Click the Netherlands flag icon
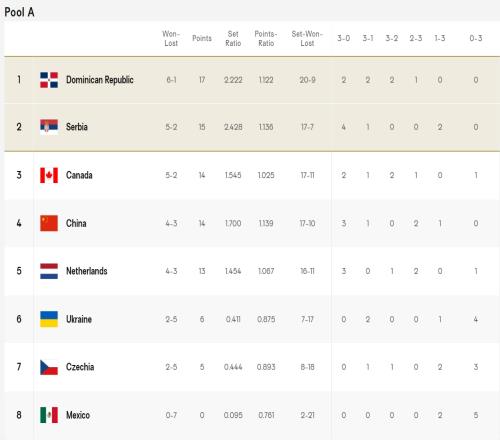This screenshot has height=440, width=500. [x=49, y=271]
